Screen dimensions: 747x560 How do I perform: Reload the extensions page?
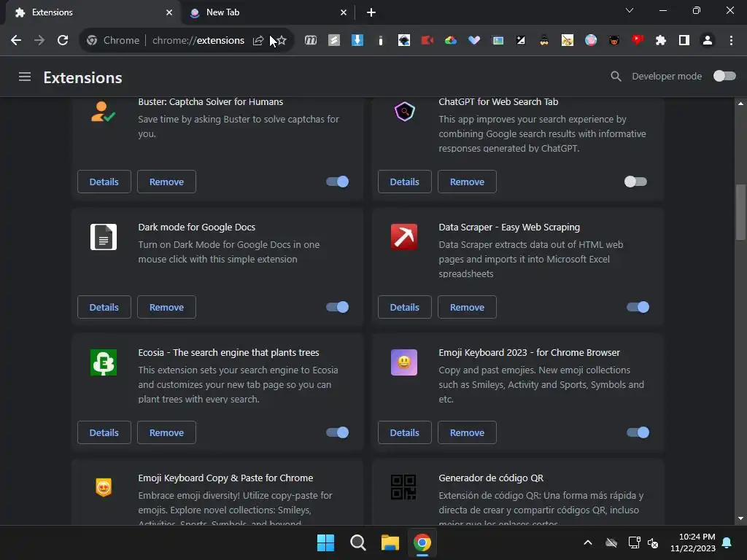pos(63,41)
